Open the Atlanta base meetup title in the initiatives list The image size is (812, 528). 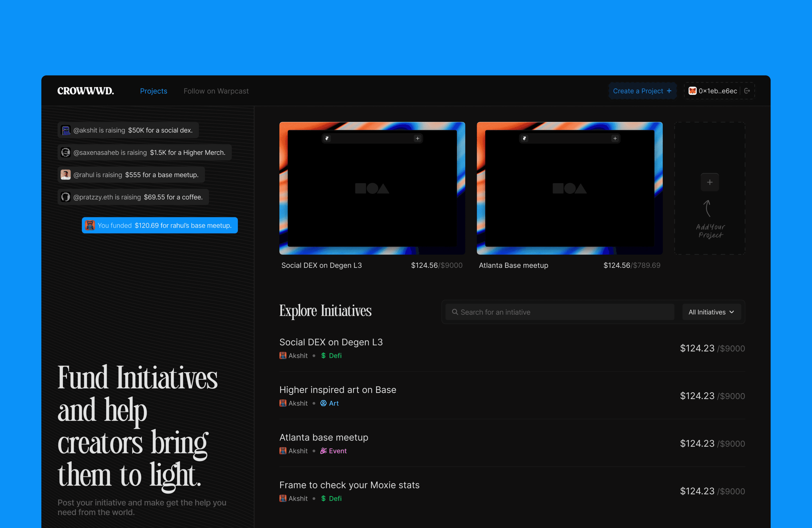click(324, 437)
